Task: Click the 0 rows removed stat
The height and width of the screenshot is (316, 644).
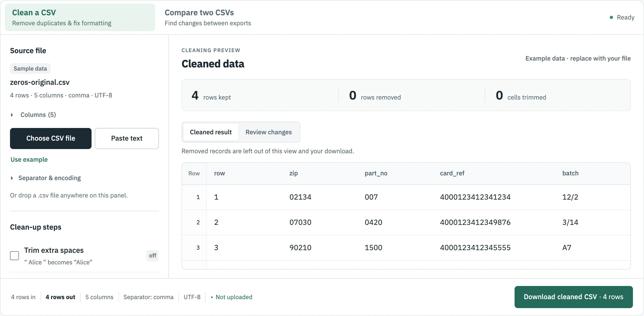Action: pos(375,95)
